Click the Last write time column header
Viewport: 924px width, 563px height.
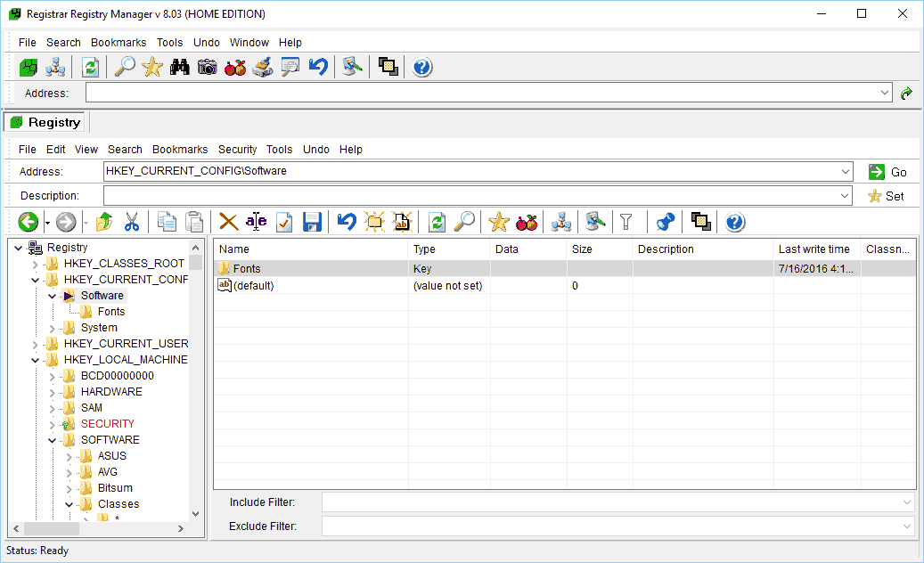tap(814, 249)
